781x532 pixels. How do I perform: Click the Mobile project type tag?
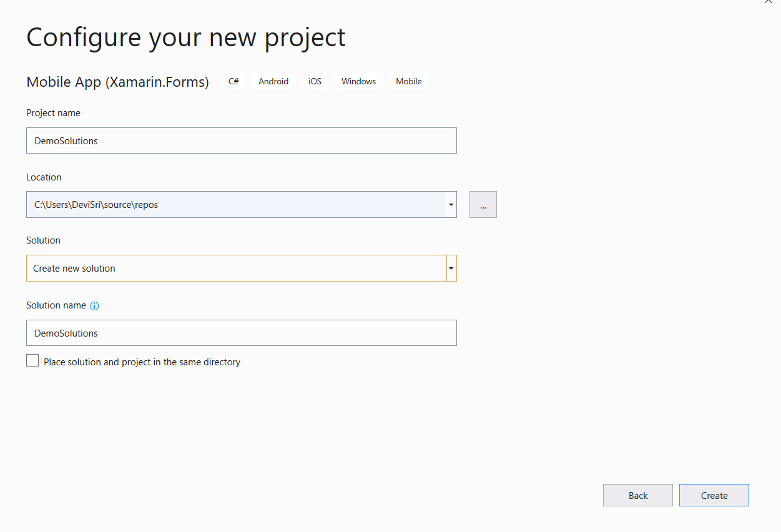click(409, 81)
